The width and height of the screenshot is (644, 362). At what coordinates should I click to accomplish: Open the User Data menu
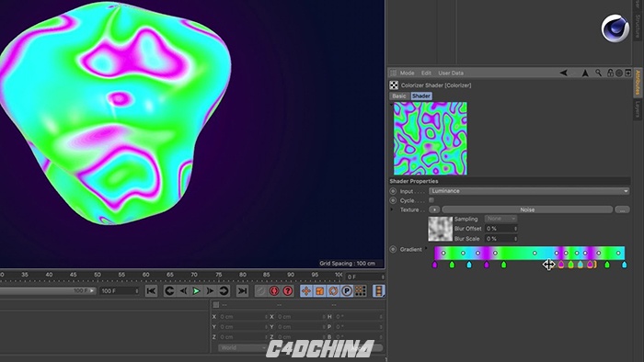[x=451, y=73]
